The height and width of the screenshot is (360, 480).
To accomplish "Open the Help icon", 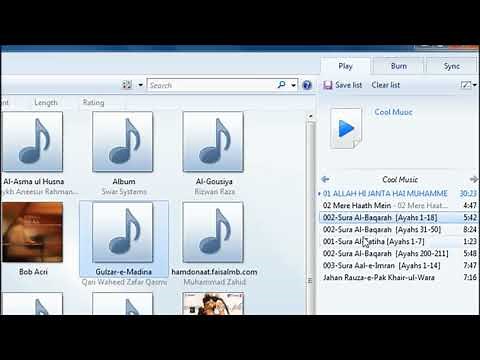I will coord(307,85).
